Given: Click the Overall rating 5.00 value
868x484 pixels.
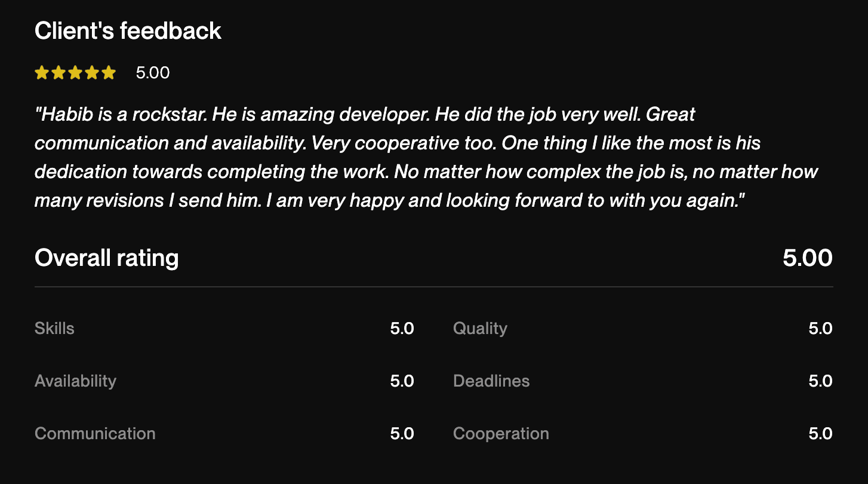Looking at the screenshot, I should coord(807,258).
